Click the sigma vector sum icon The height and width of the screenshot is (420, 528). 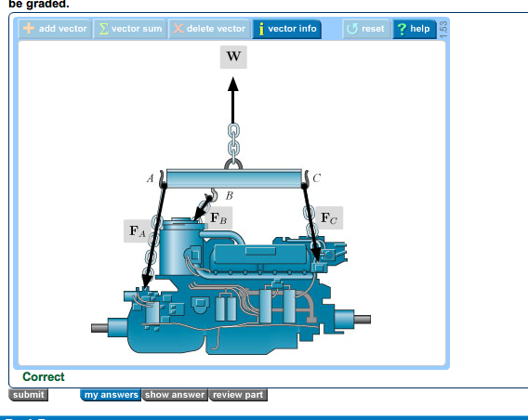(x=104, y=29)
